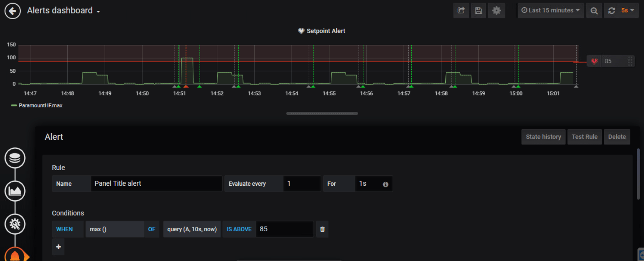Delete the condition with trash icon
This screenshot has width=644, height=261.
[x=322, y=229]
